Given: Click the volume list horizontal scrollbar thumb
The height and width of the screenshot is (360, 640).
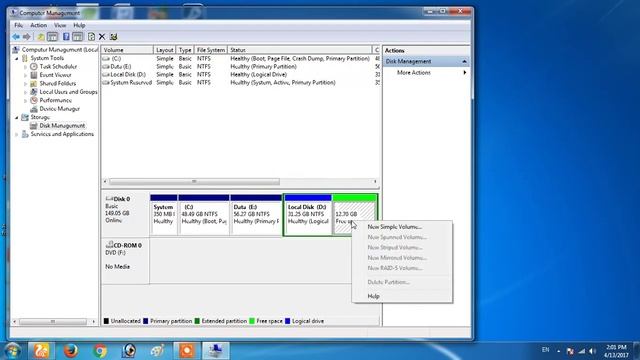Looking at the screenshot, I should pos(194,182).
